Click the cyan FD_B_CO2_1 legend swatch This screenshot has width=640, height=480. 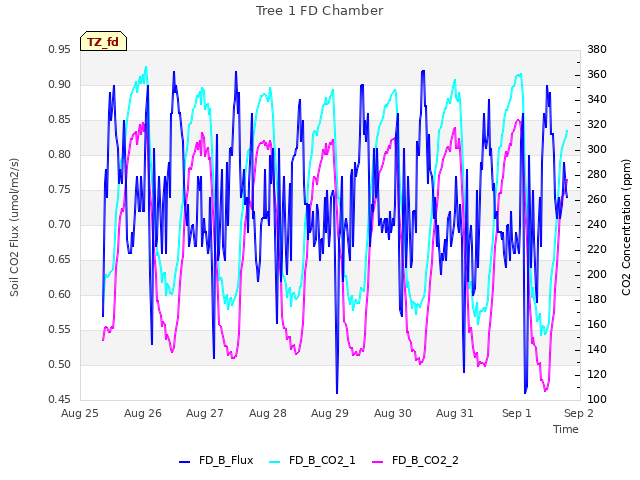[x=275, y=462]
